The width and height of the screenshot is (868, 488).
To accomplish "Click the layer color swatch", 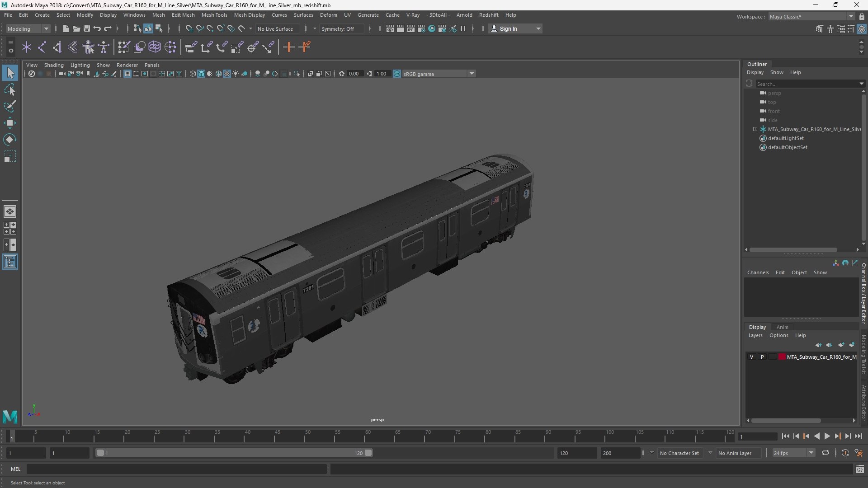I will tap(782, 357).
